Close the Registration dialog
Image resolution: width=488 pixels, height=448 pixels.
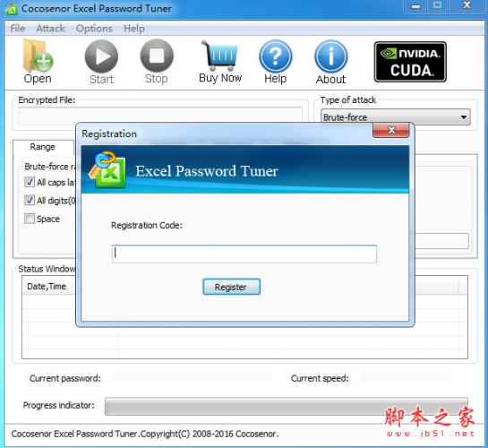coord(391,130)
